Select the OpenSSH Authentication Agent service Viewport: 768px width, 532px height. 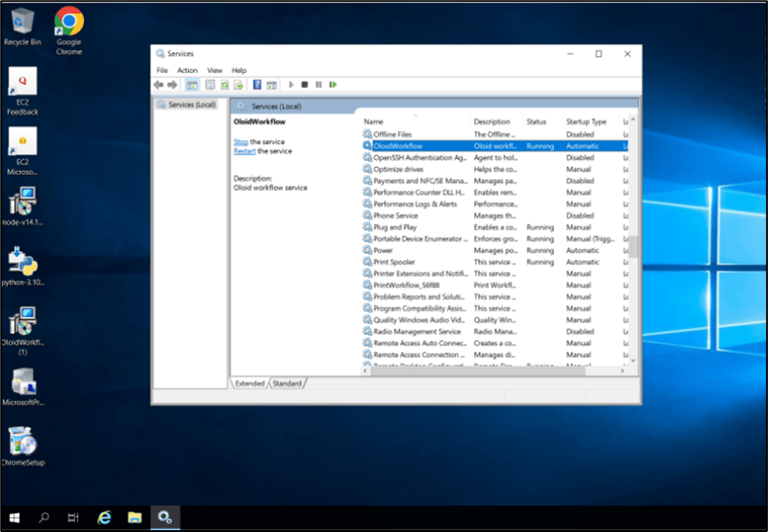495,157
